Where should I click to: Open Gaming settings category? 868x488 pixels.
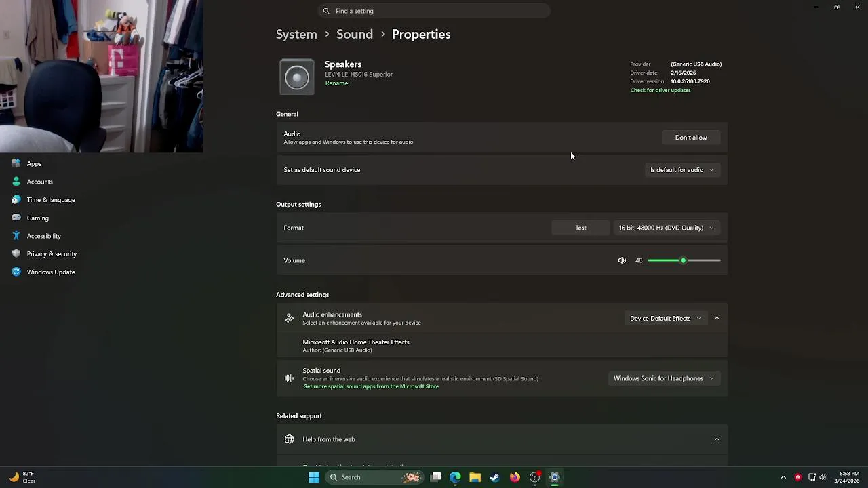point(38,218)
